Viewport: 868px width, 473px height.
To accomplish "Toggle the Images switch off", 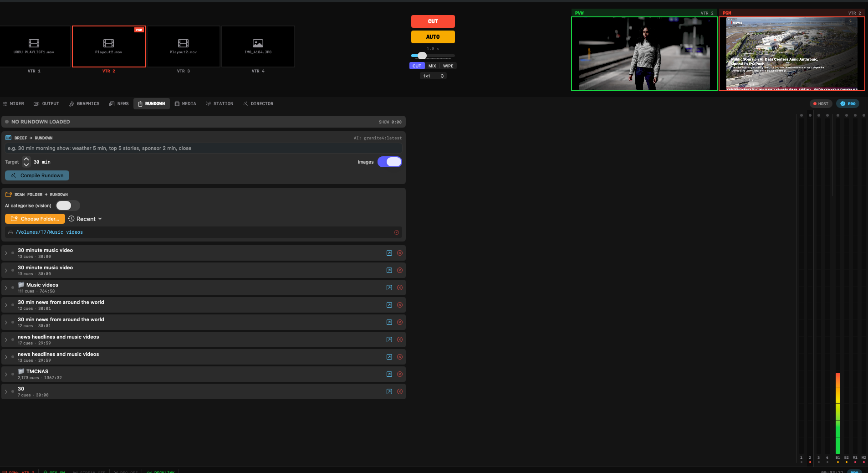I will 390,162.
